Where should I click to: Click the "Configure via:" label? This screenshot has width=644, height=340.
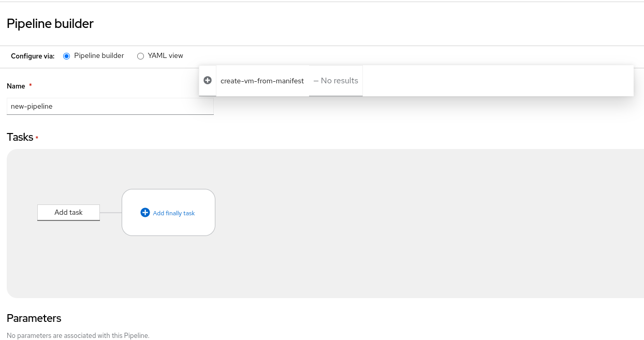(x=33, y=56)
